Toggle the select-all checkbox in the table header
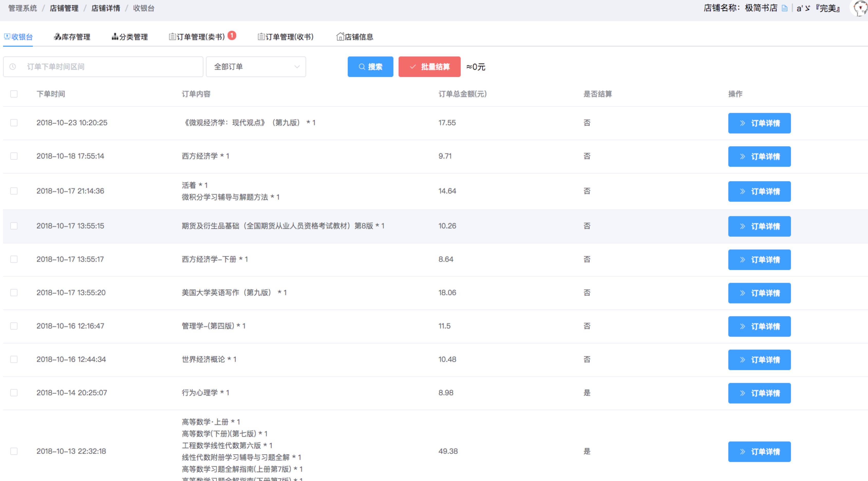The height and width of the screenshot is (481, 868). [x=14, y=94]
